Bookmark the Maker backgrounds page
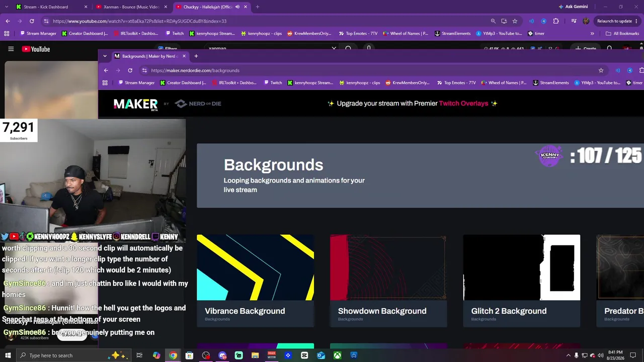 (601, 70)
